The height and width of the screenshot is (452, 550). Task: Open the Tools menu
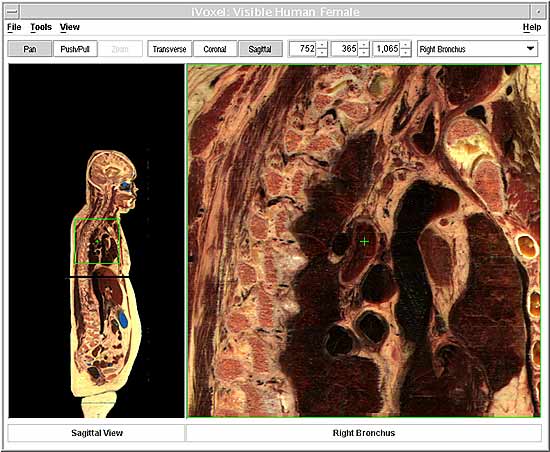pos(41,27)
